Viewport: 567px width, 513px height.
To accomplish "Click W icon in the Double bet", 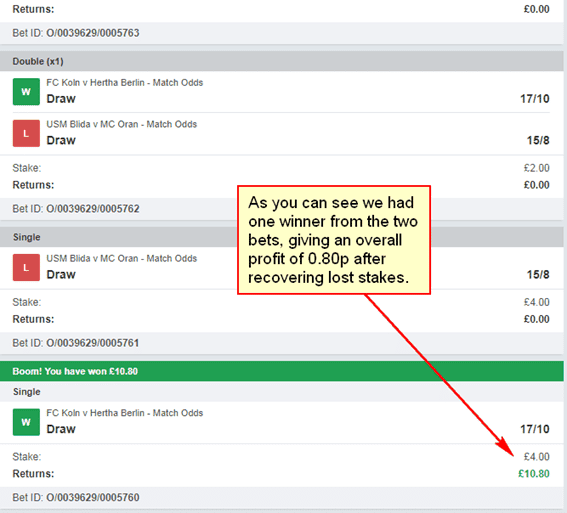I will coord(26,92).
